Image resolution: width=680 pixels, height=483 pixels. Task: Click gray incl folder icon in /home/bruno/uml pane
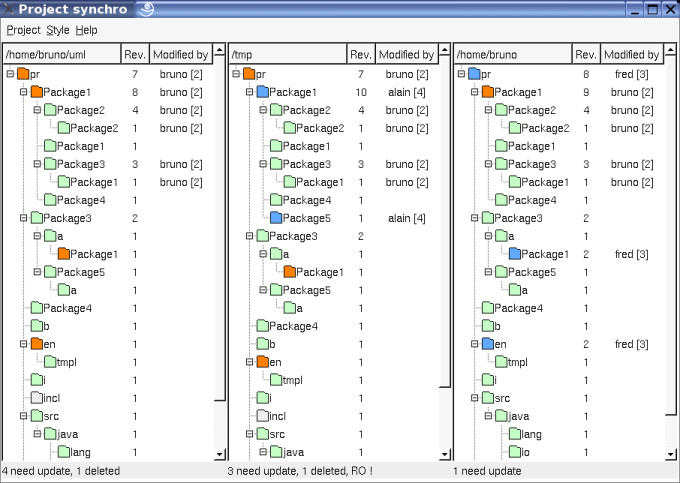(x=37, y=398)
